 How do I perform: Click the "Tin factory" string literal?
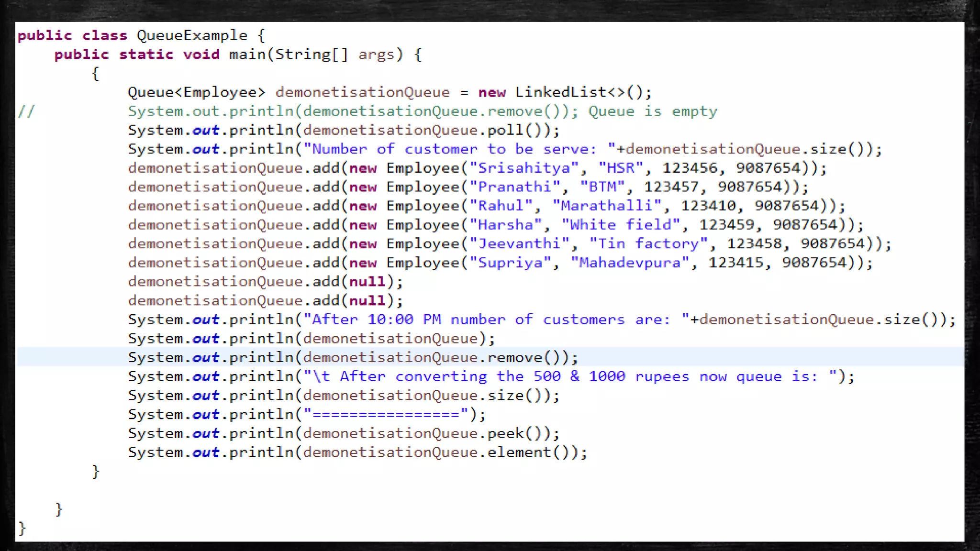648,244
